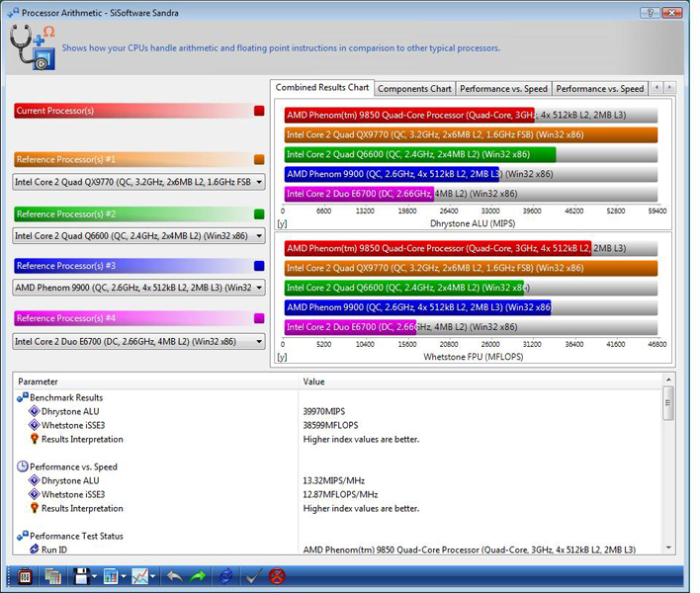
Task: Click the red cancel X icon
Action: point(277,576)
